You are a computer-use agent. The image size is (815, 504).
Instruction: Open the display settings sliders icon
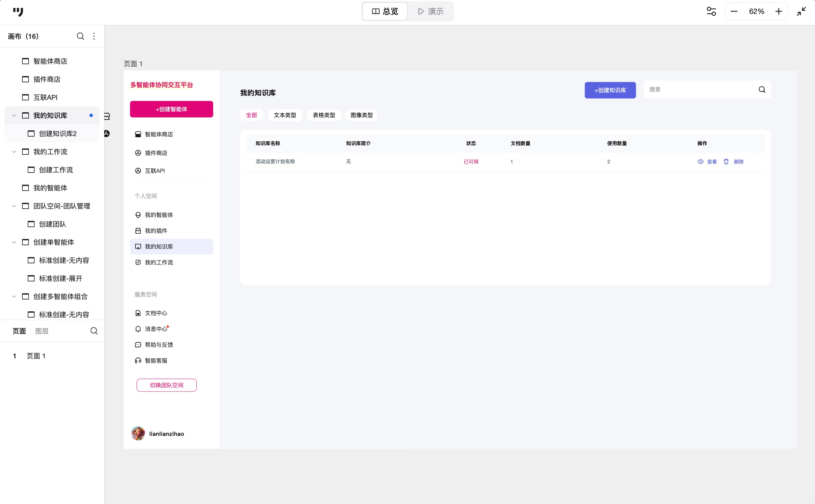click(x=711, y=11)
